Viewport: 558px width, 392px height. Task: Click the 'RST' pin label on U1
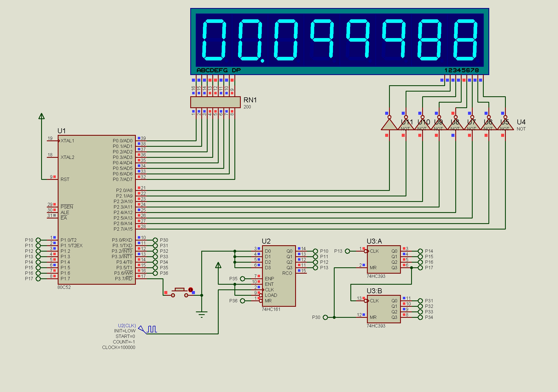pos(65,179)
